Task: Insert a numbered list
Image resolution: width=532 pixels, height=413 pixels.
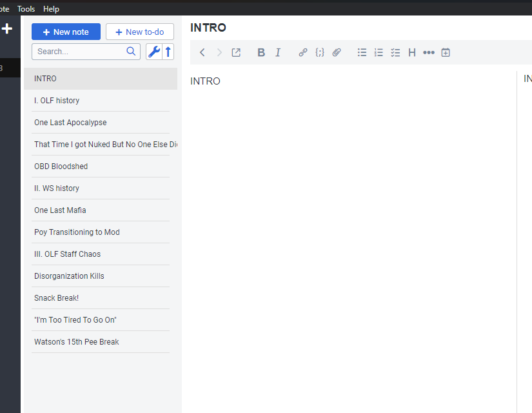Action: [379, 52]
